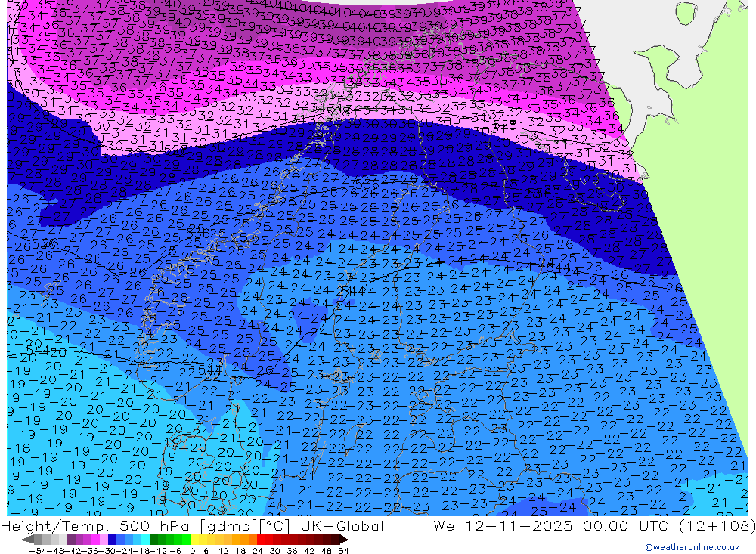Click the -30 label on the temperature scale
Viewport: 756px width, 554px height.
coord(107,551)
